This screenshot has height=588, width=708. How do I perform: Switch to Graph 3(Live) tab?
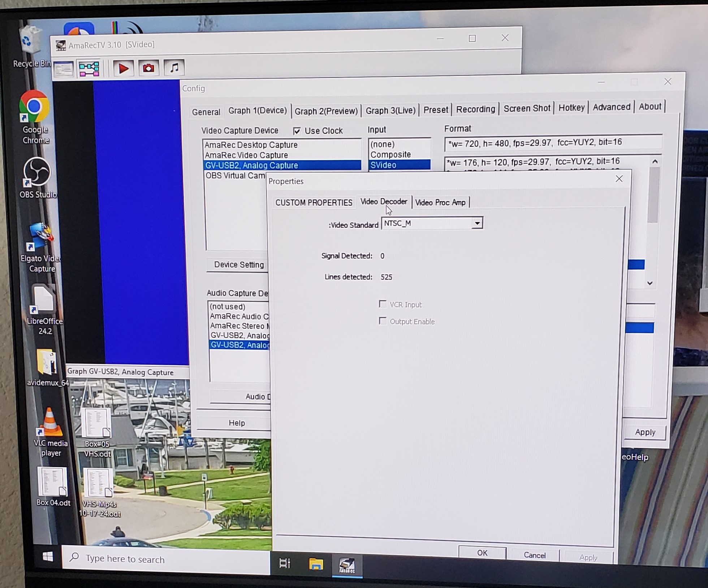[390, 110]
